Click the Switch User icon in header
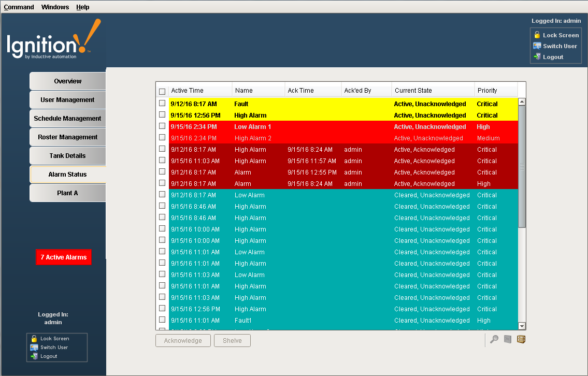The width and height of the screenshot is (588, 376). pos(537,46)
